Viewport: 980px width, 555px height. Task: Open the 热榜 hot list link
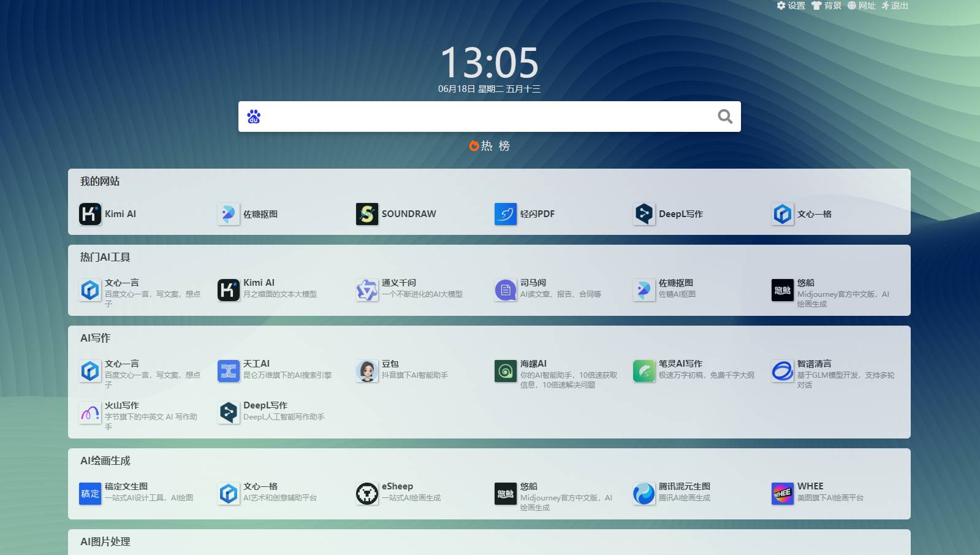click(x=490, y=146)
